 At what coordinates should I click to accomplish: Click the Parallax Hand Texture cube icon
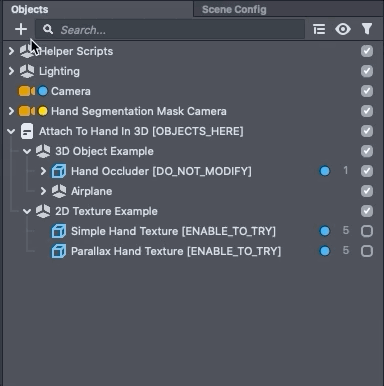[59, 251]
